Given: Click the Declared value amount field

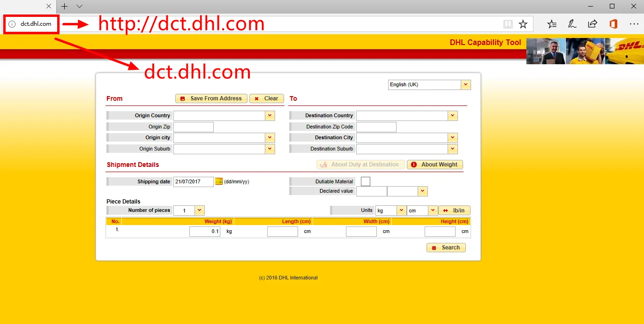Looking at the screenshot, I should point(372,191).
